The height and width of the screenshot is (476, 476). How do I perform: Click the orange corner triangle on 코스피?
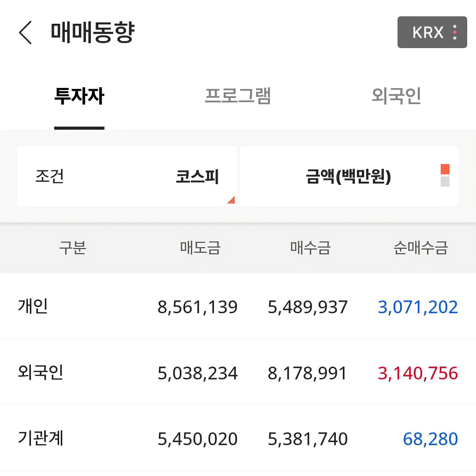(232, 200)
